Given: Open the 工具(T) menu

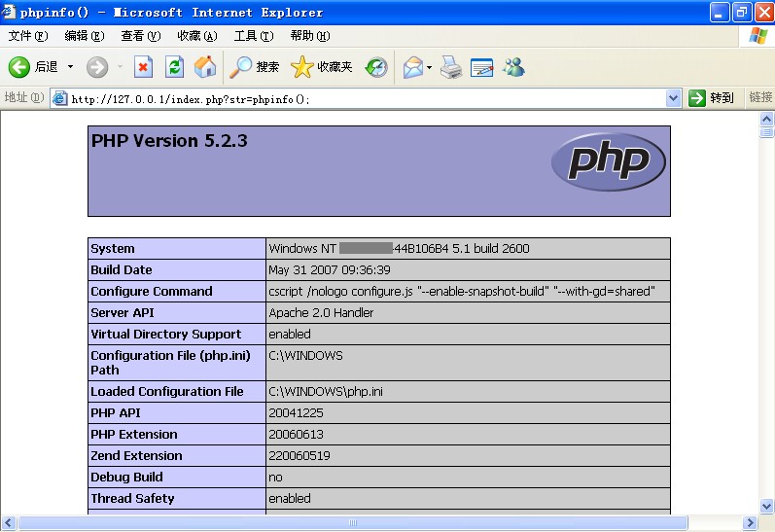Looking at the screenshot, I should 254,36.
